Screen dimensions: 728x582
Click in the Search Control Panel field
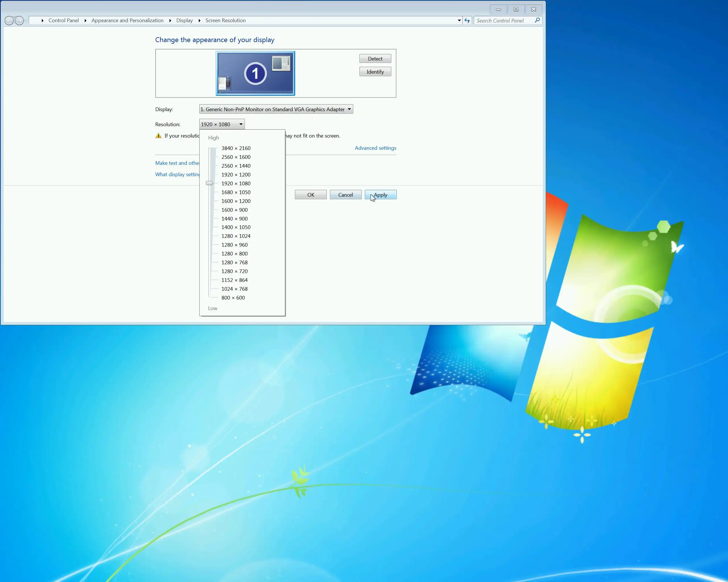(503, 20)
